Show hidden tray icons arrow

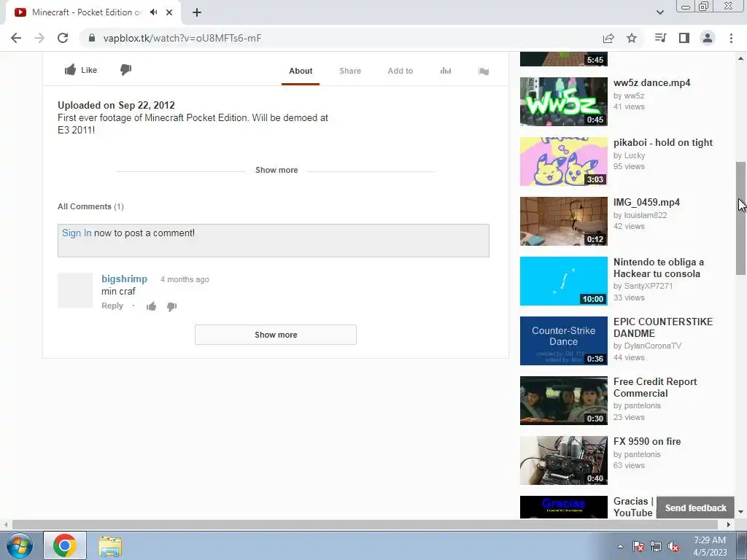620,547
